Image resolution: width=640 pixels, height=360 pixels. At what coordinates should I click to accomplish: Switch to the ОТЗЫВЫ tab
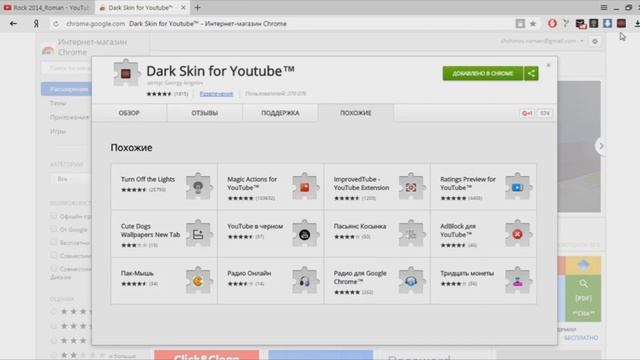(x=204, y=113)
